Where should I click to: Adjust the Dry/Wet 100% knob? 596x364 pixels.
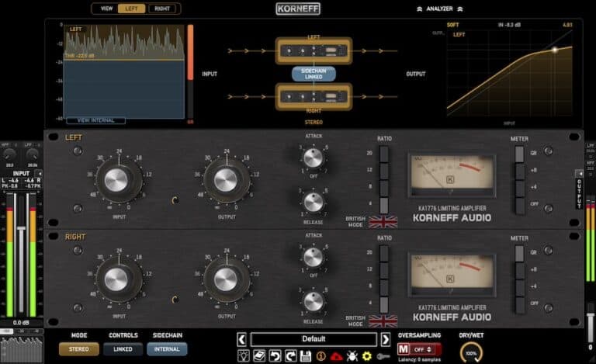[471, 353]
